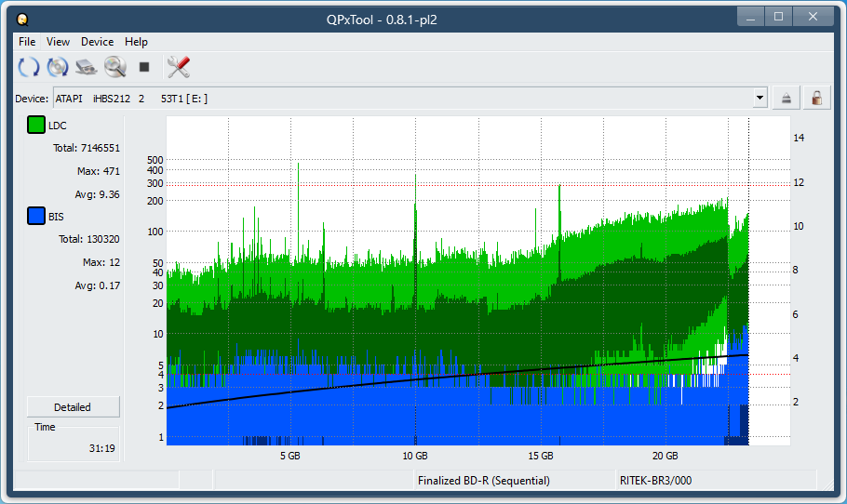This screenshot has width=847, height=504.
Task: Click the BIS Max: 12 value
Action: pos(101,262)
